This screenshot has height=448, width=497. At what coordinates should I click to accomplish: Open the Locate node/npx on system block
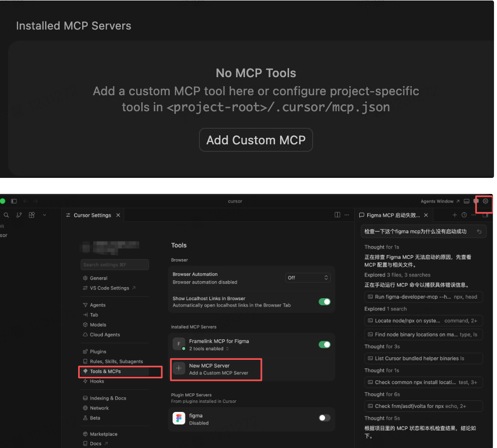423,321
